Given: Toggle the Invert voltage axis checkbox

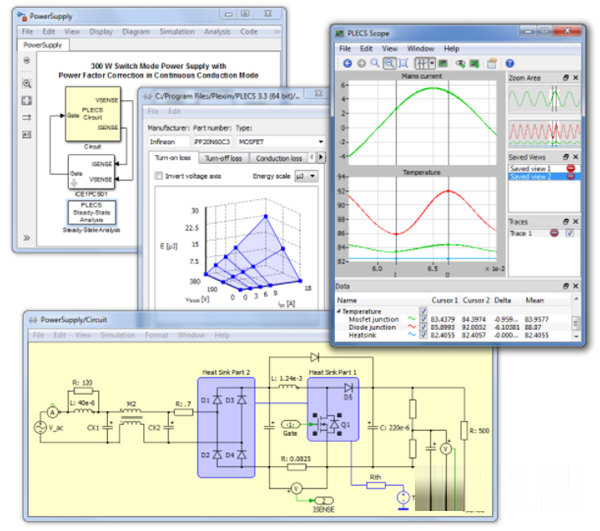Looking at the screenshot, I should [x=159, y=176].
